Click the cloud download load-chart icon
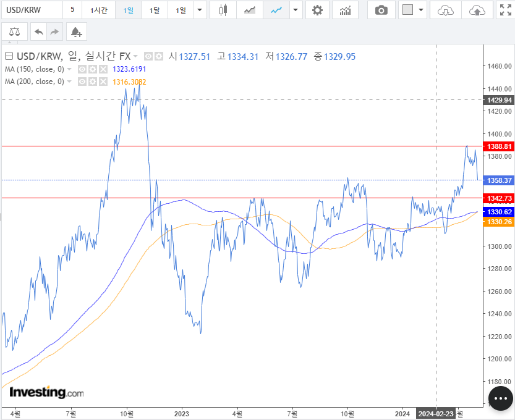Screen dimensions: 515x420 click(446, 10)
